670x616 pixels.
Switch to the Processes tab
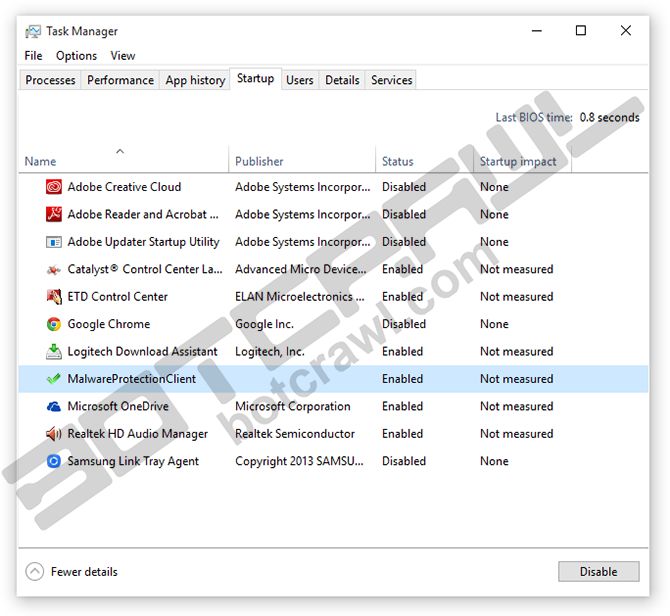(50, 80)
